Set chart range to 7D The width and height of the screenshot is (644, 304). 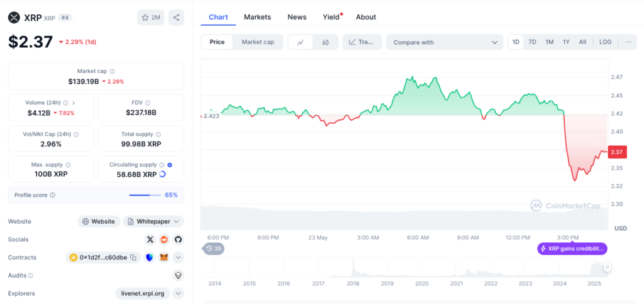coord(532,42)
